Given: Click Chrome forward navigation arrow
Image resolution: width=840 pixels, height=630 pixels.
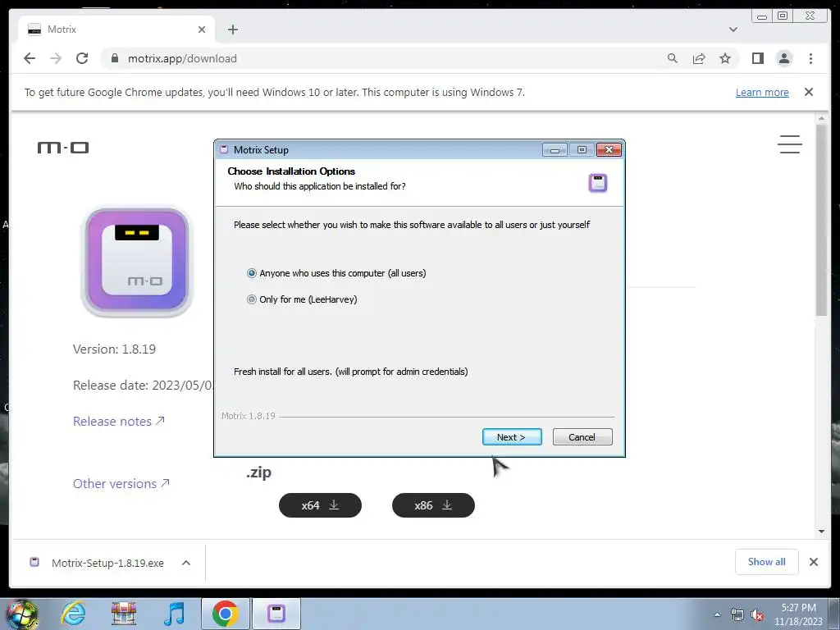Looking at the screenshot, I should [56, 58].
